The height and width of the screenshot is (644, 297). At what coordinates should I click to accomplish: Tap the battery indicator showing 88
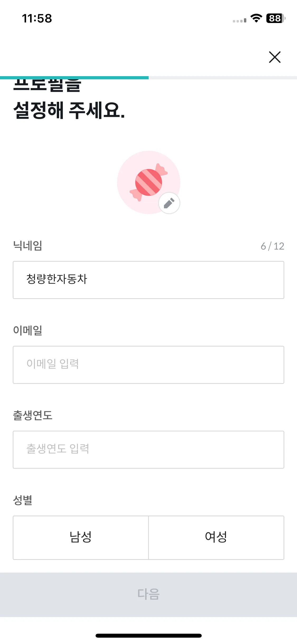pos(276,18)
